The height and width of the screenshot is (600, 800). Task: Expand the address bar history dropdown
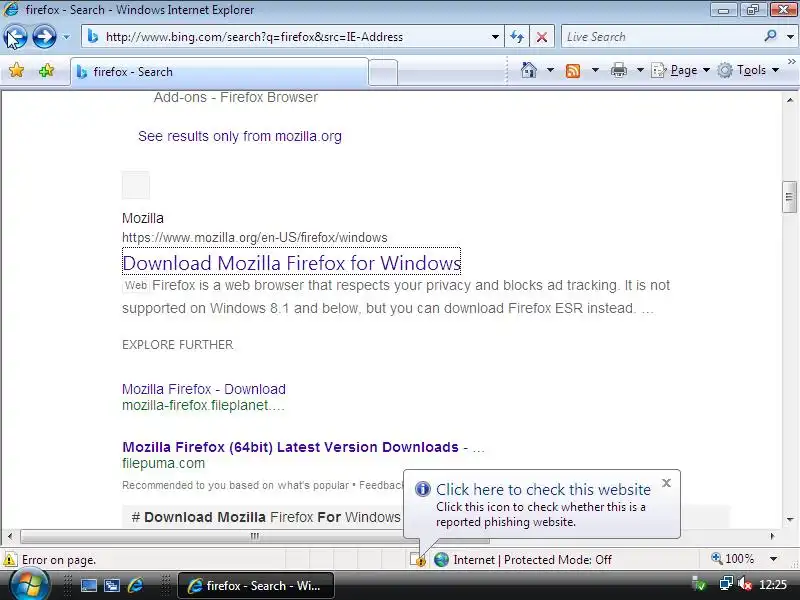pos(495,37)
